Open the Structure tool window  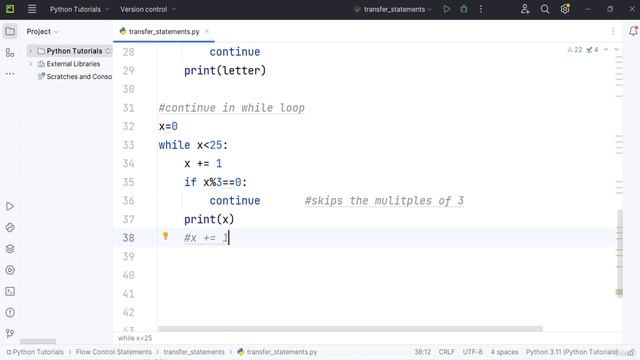pyautogui.click(x=10, y=53)
